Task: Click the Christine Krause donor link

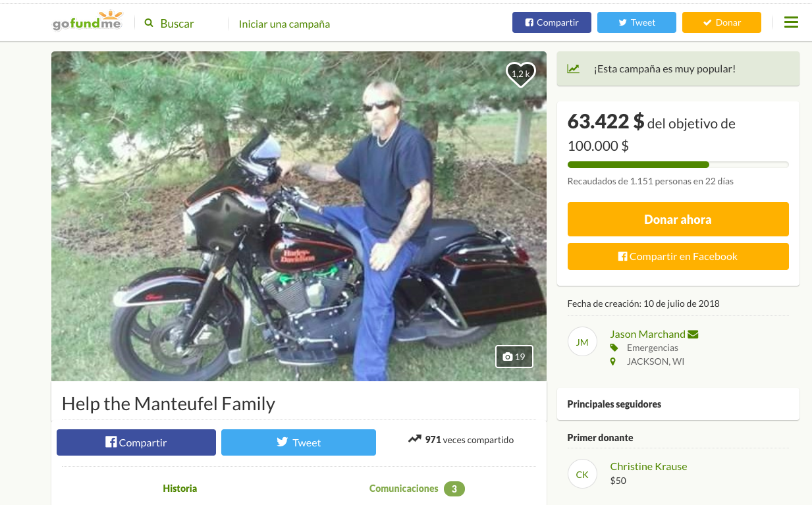Action: [648, 466]
